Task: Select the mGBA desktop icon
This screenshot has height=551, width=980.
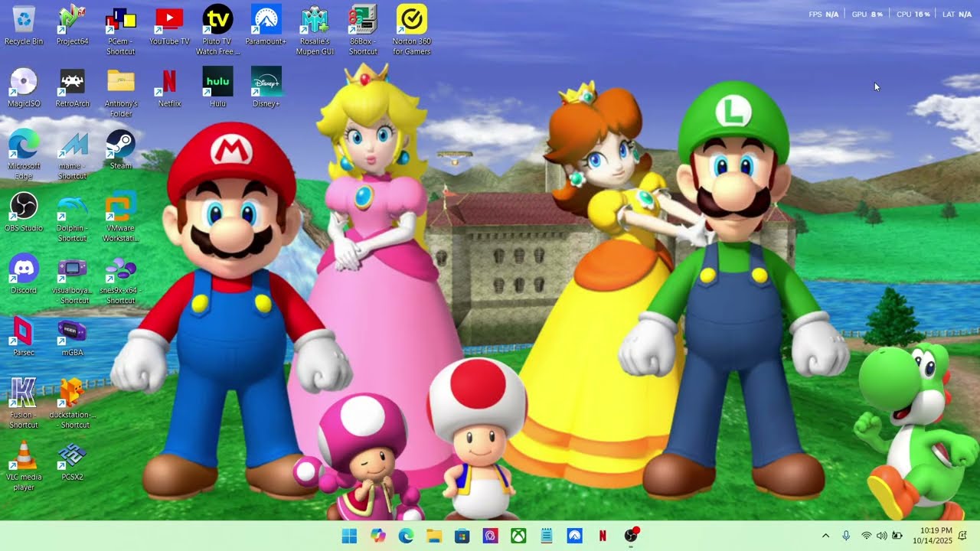Action: [72, 336]
